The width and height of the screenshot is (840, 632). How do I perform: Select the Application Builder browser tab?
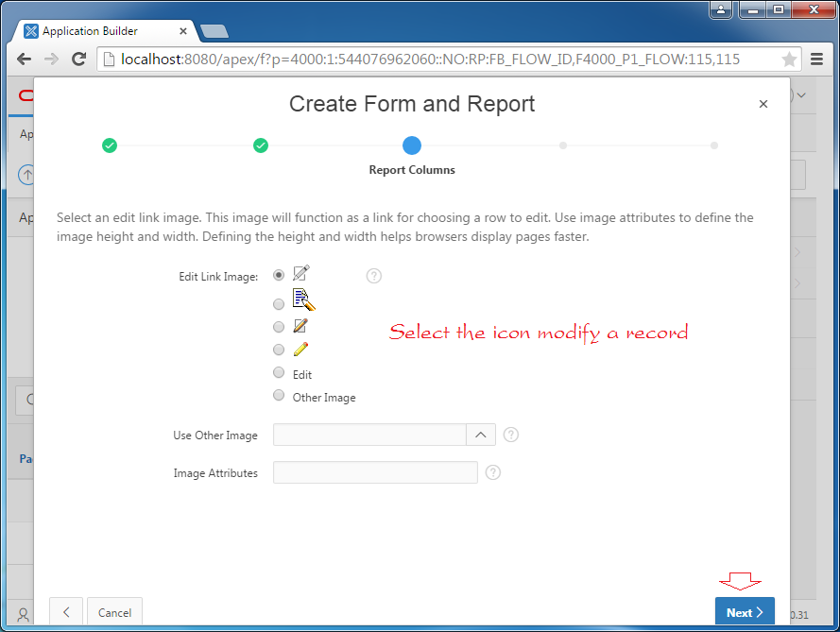tap(105, 31)
